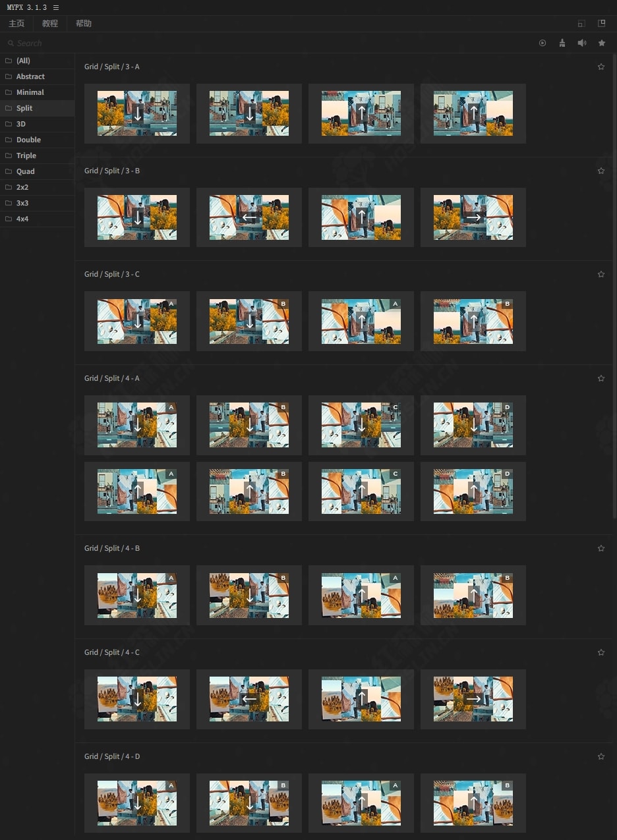Viewport: 617px width, 840px height.
Task: Apply 4 - D preset B with up arrow
Action: pyautogui.click(x=473, y=803)
